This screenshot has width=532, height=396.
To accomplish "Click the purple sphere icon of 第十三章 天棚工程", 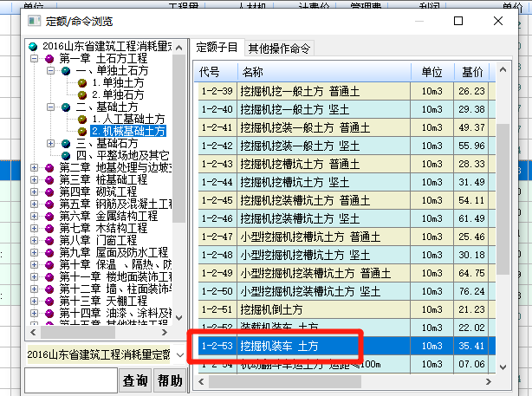I will tap(49, 301).
